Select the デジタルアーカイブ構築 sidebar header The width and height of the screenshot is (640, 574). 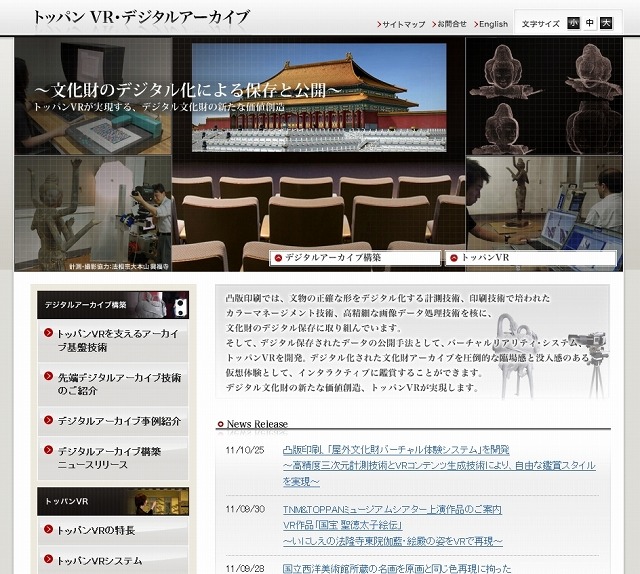(113, 305)
